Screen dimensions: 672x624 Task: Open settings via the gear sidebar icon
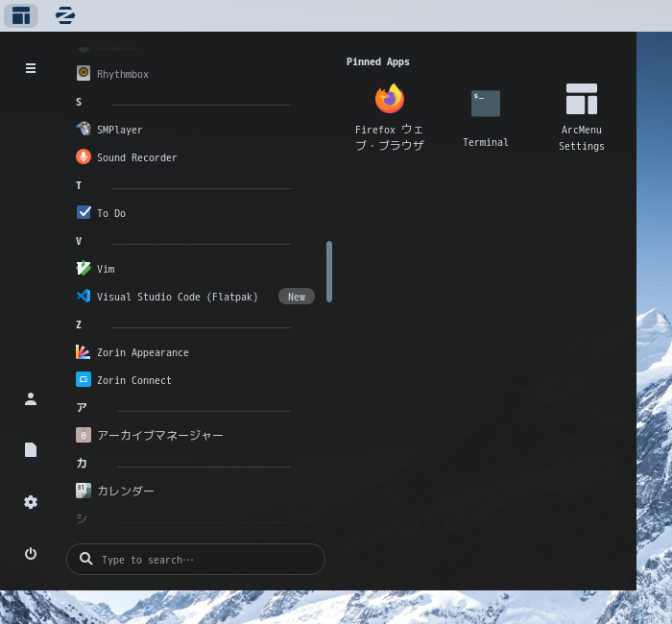coord(31,502)
